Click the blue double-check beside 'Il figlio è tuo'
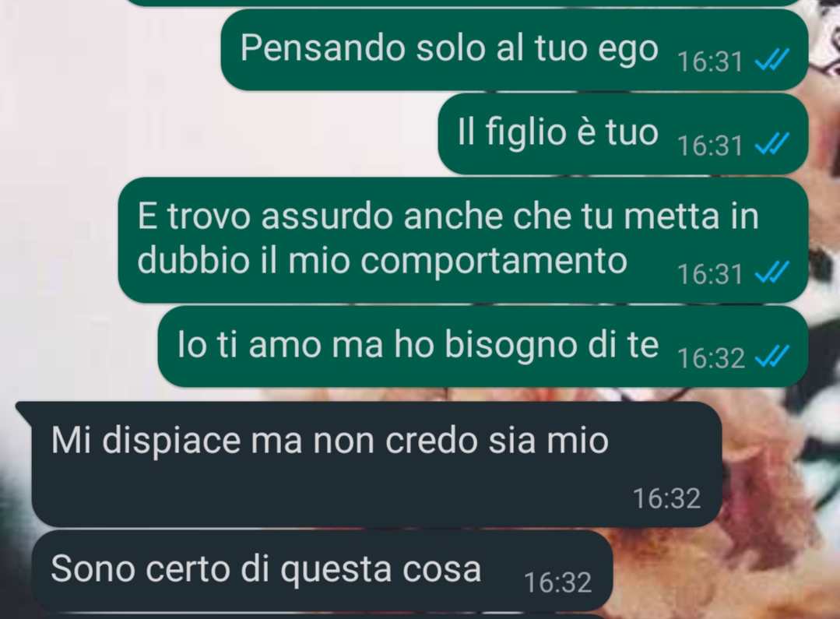 pyautogui.click(x=772, y=143)
